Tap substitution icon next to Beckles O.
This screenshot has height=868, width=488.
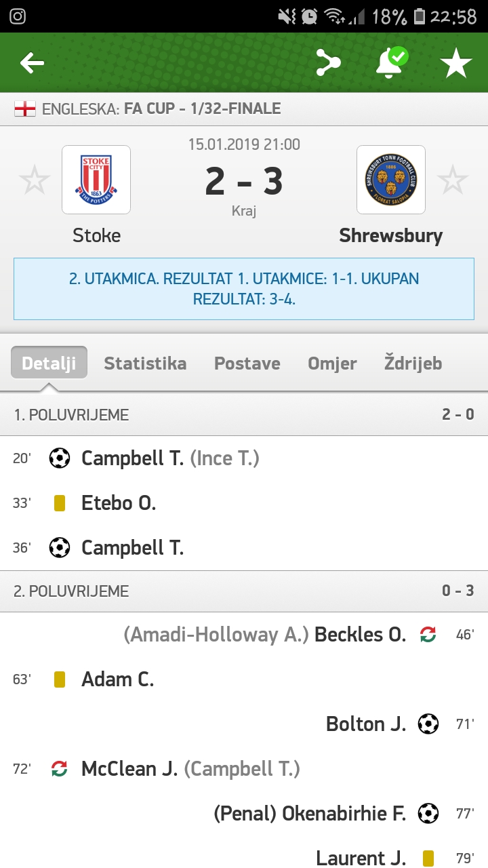(428, 635)
